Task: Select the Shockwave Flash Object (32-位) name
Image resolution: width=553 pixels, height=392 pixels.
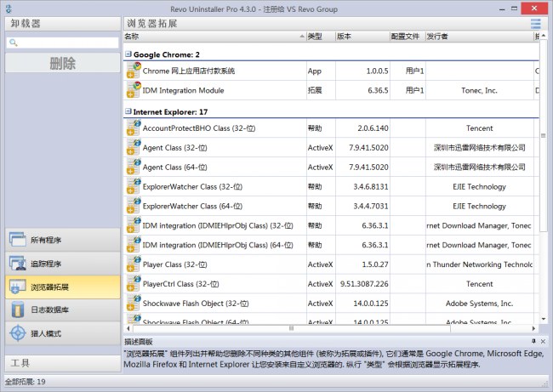Action: [x=196, y=304]
